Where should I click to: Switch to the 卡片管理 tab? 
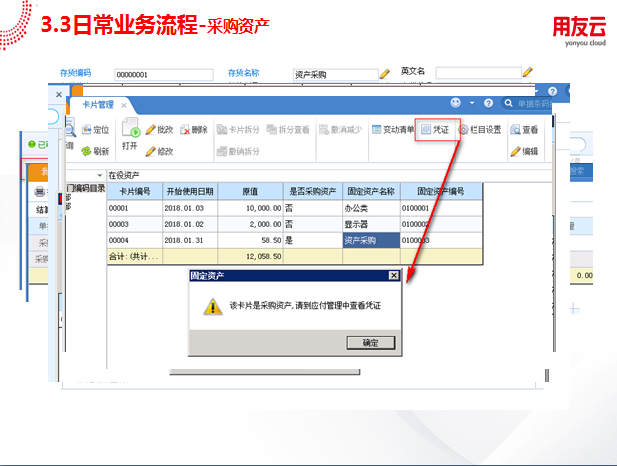98,105
